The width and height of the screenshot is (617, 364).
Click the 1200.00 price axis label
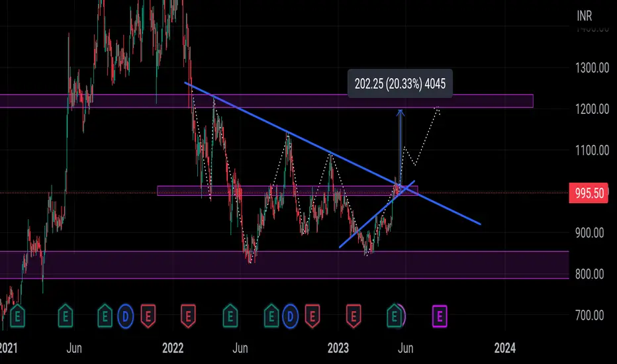click(x=593, y=109)
